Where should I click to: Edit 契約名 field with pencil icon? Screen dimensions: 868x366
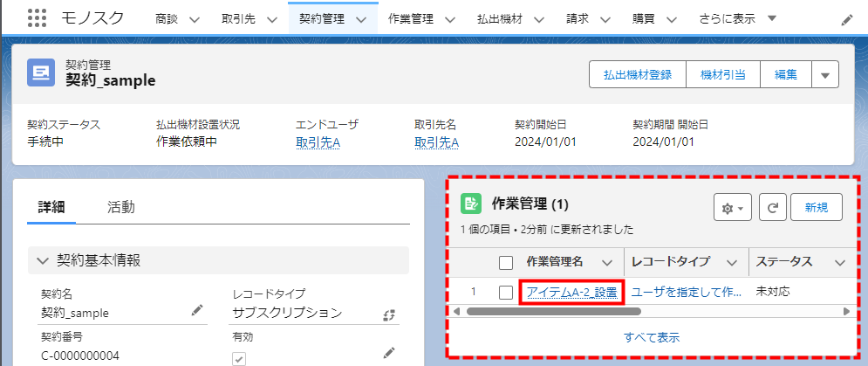(x=197, y=310)
